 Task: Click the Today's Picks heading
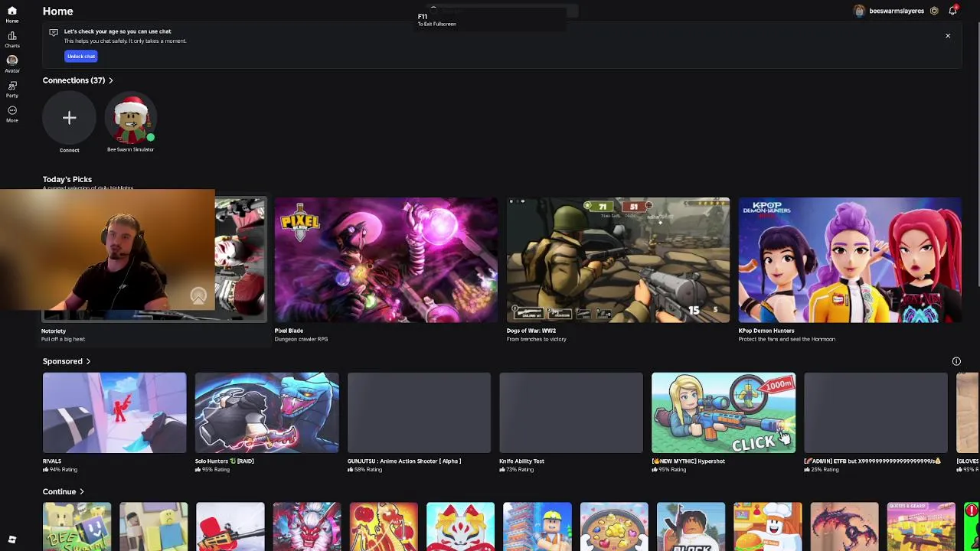pos(67,179)
